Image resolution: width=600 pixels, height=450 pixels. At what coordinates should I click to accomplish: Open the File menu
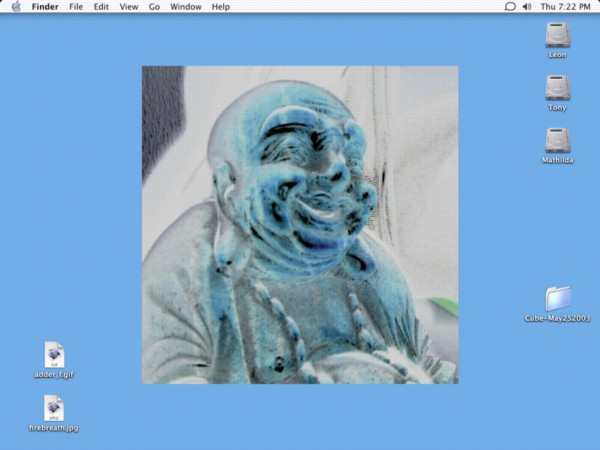click(76, 7)
